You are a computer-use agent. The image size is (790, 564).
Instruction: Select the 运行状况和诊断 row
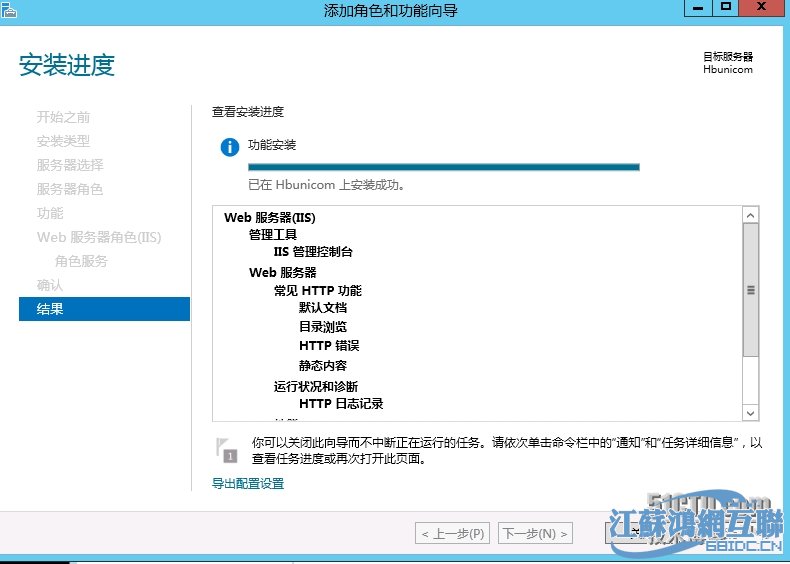(316, 387)
